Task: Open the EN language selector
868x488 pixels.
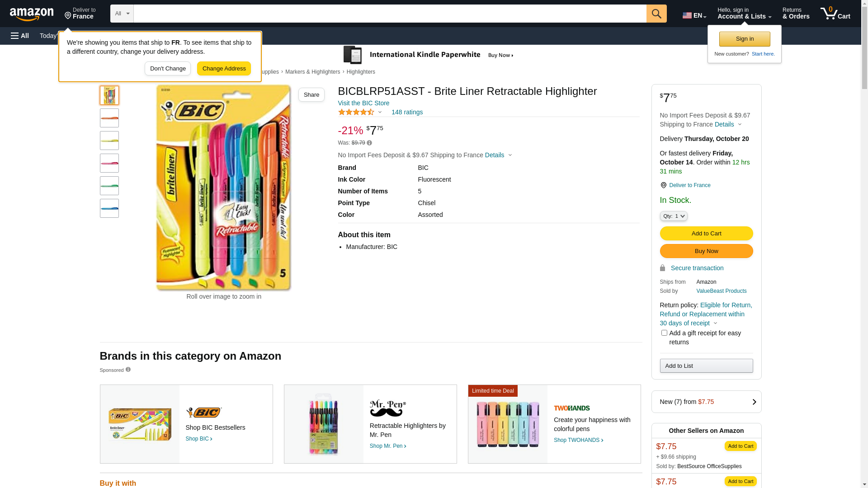Action: point(694,15)
